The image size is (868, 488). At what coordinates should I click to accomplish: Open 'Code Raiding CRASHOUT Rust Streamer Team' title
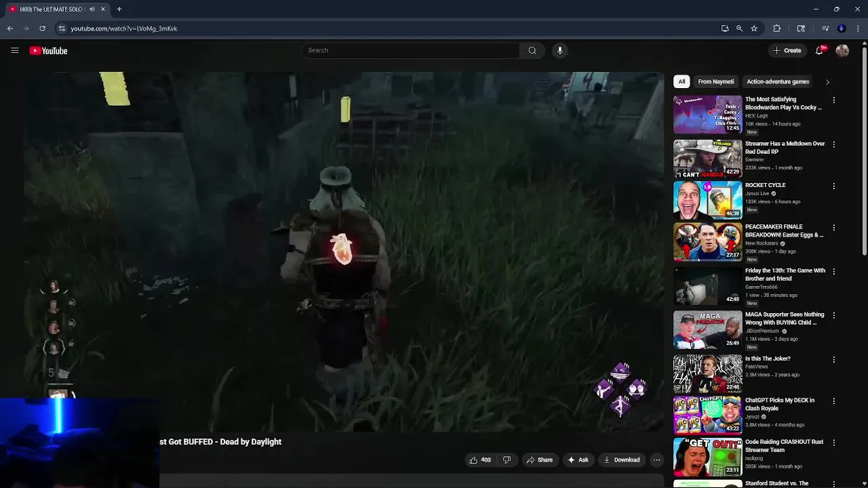[784, 445]
